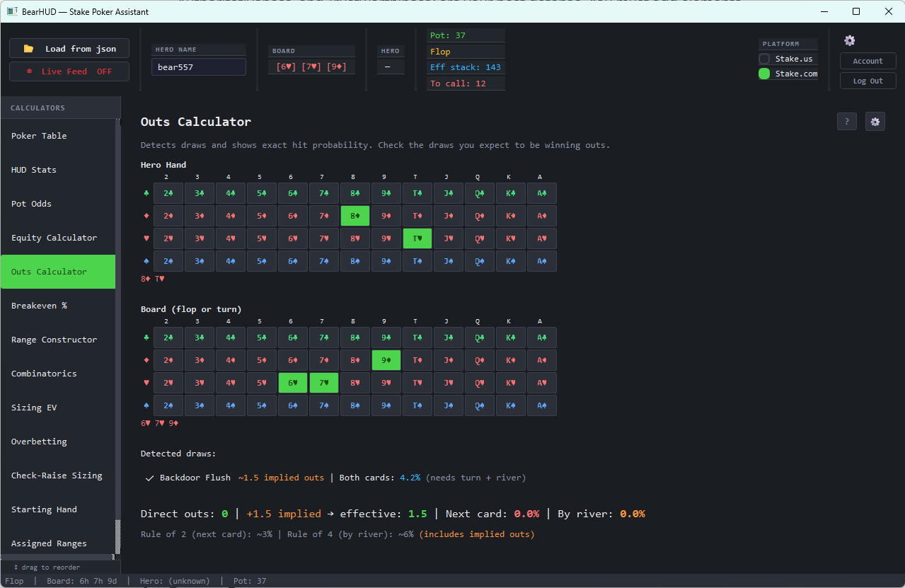The image size is (905, 588).
Task: Click status bar Board: 6h 7h 9d
Action: click(82, 581)
